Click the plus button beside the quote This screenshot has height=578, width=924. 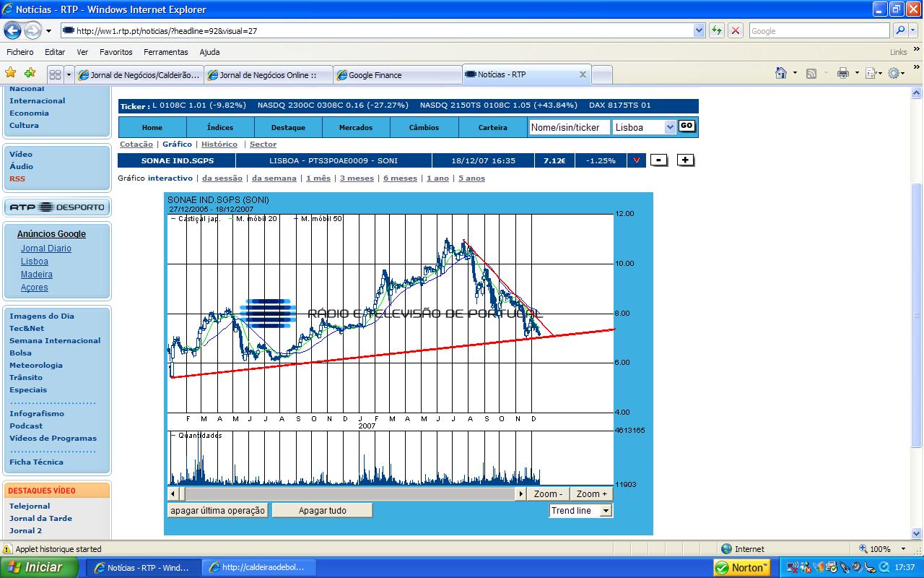[686, 160]
